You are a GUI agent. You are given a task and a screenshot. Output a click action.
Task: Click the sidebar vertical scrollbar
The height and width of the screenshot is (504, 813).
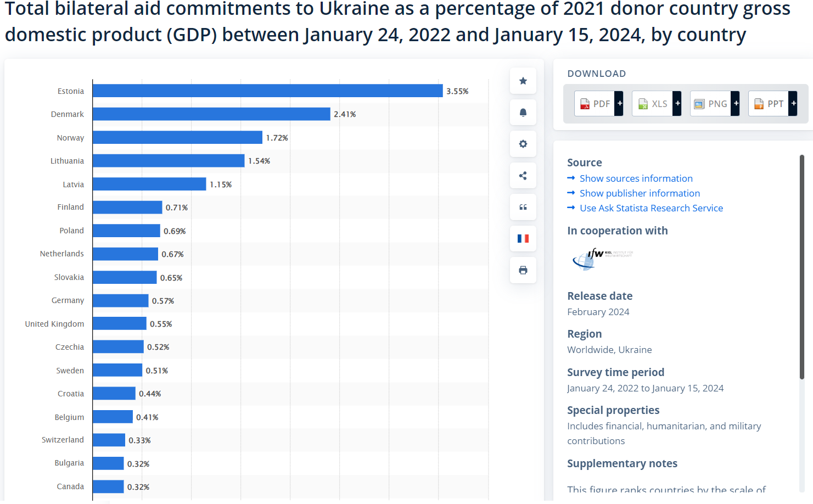coord(801,267)
